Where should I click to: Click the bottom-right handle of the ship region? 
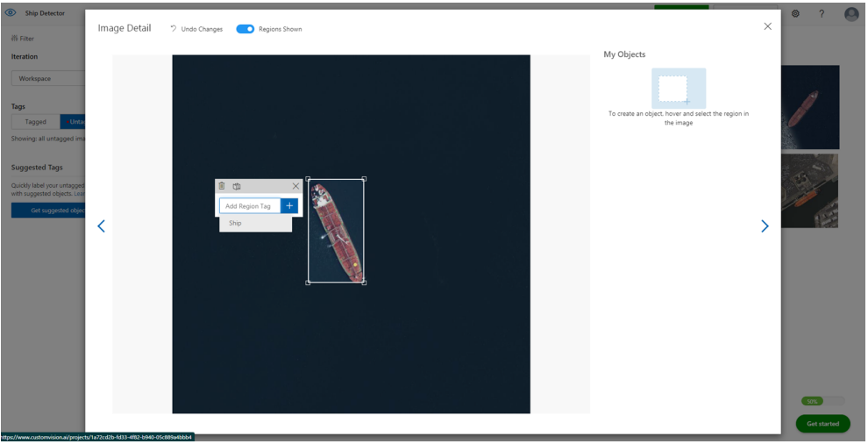pyautogui.click(x=364, y=283)
